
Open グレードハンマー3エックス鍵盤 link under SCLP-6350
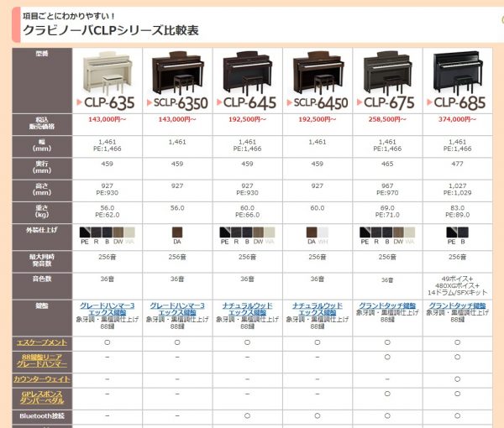coord(177,309)
